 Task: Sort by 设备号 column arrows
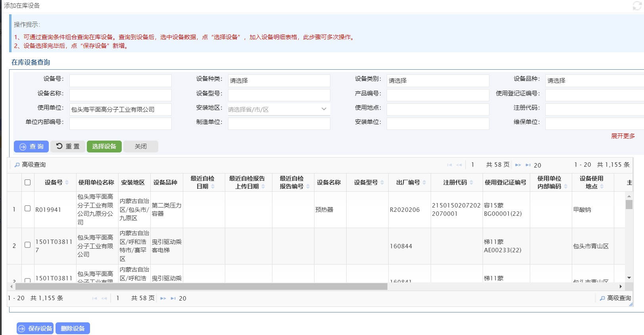point(67,183)
